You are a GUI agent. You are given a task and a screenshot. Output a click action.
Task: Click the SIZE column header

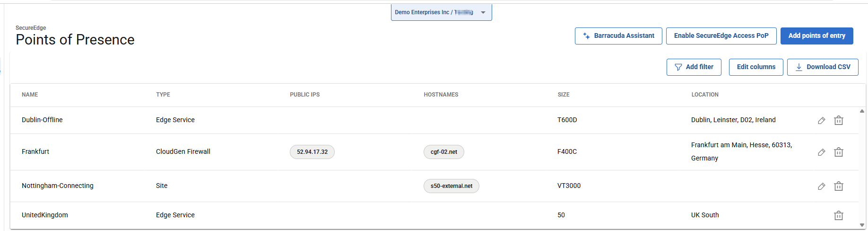click(x=564, y=95)
